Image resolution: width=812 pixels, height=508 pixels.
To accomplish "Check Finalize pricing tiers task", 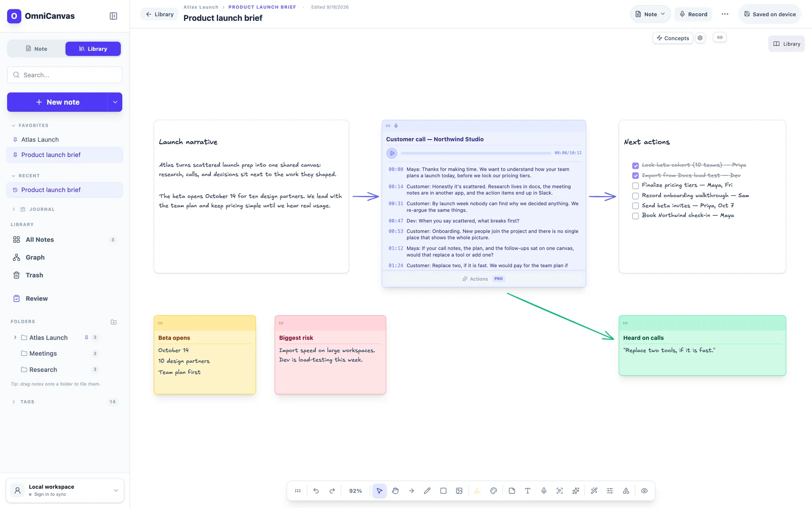I will pyautogui.click(x=635, y=186).
